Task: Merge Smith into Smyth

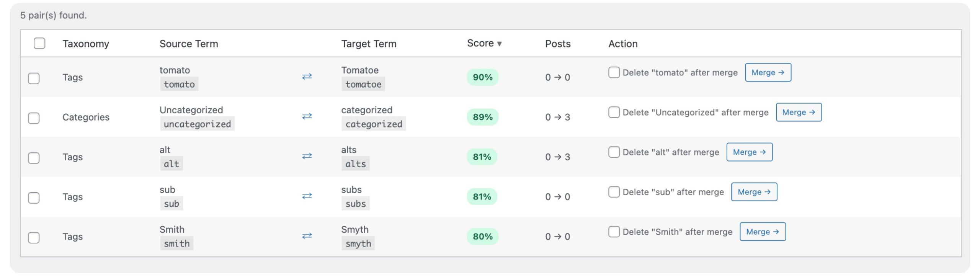Action: tap(762, 232)
